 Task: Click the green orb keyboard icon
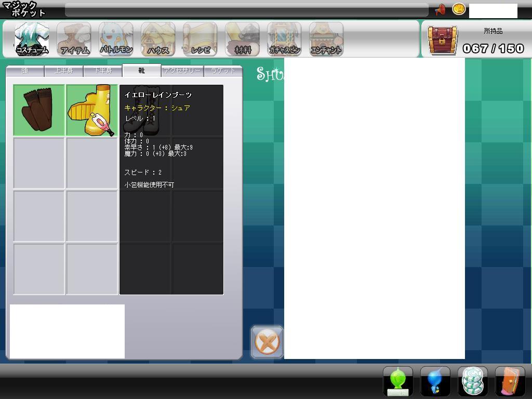coord(398,381)
